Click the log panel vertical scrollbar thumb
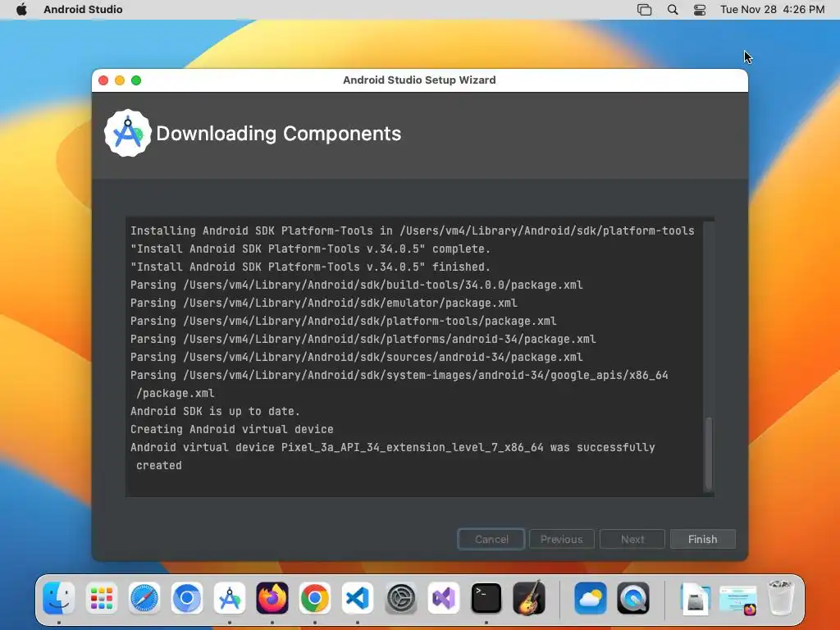 [708, 453]
